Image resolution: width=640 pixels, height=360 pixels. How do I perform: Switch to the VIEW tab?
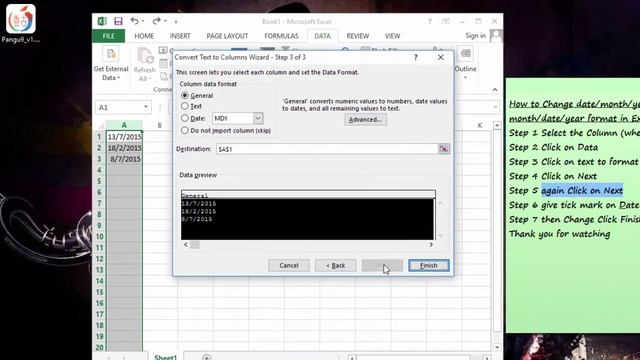(392, 36)
